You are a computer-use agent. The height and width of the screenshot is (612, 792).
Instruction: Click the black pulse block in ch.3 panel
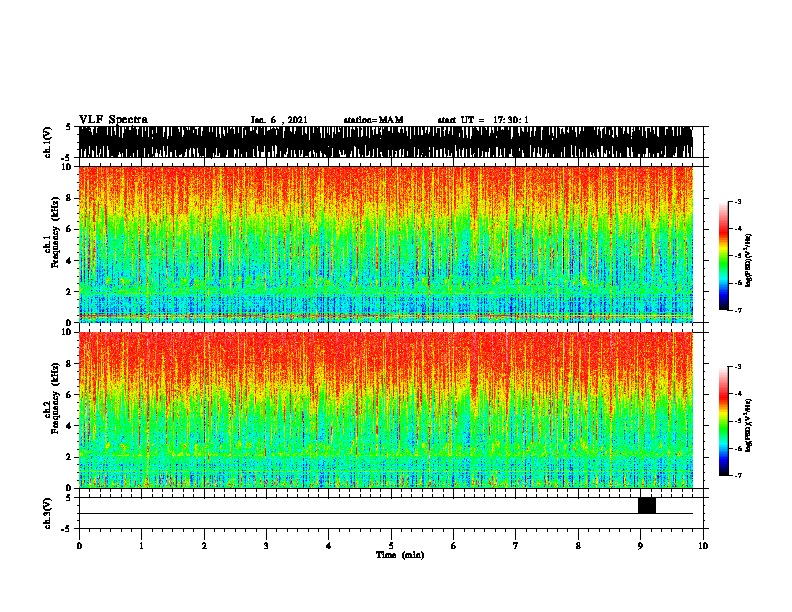coord(647,505)
